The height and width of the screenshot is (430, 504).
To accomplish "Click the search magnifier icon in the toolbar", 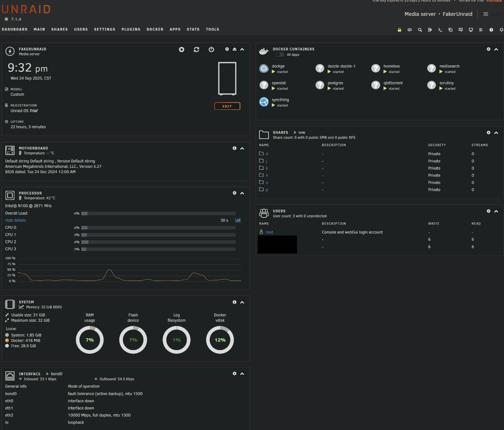I will click(420, 30).
